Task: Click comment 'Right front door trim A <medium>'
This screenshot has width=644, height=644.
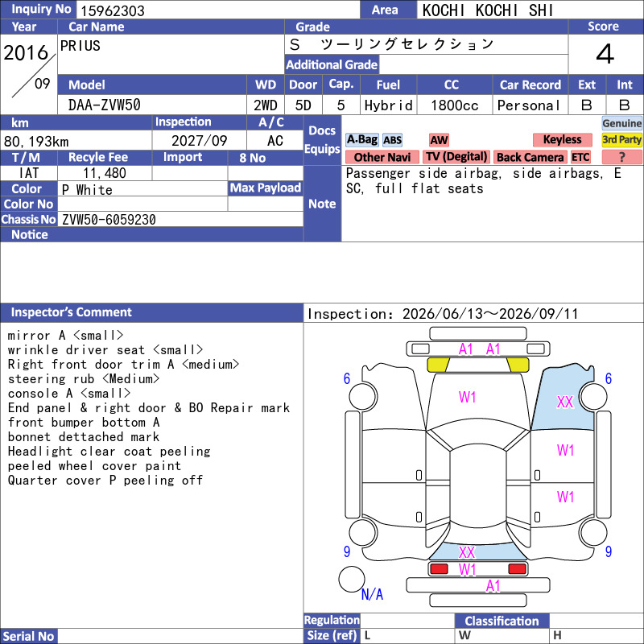Action: [123, 365]
